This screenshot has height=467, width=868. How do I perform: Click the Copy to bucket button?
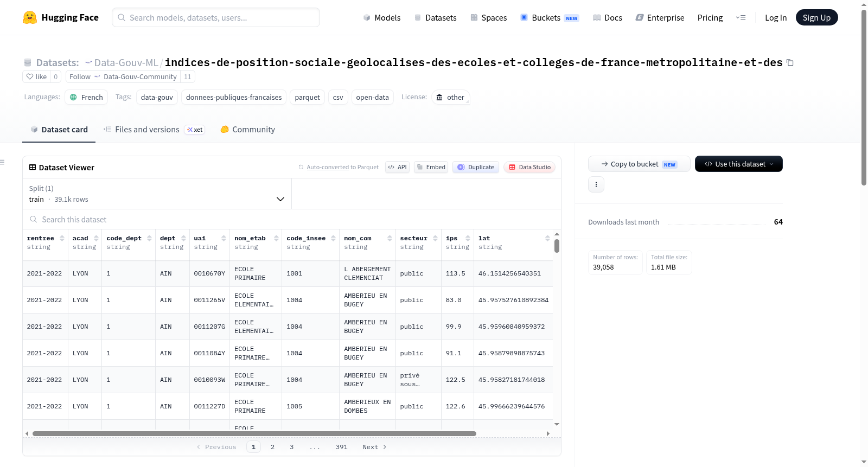coord(639,164)
